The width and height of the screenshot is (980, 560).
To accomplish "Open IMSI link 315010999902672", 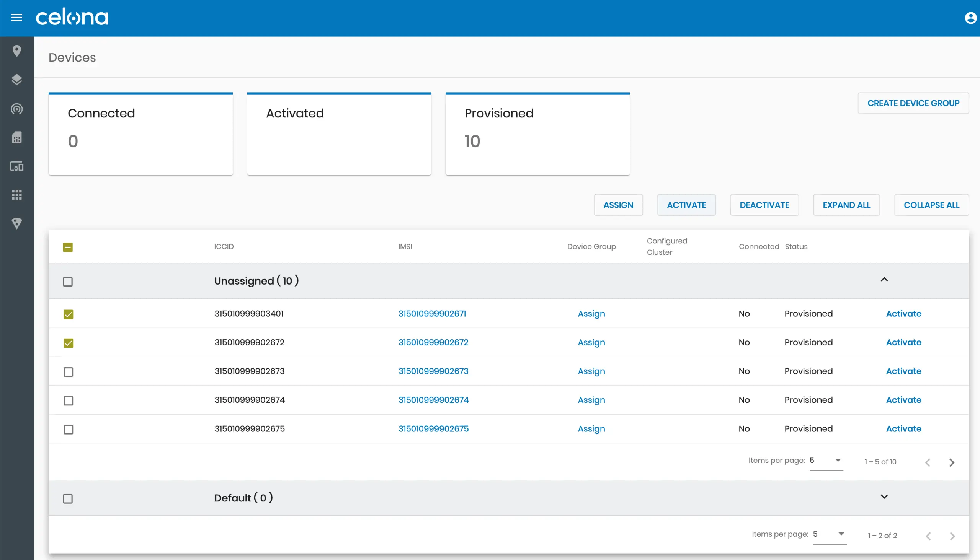I will (x=433, y=343).
